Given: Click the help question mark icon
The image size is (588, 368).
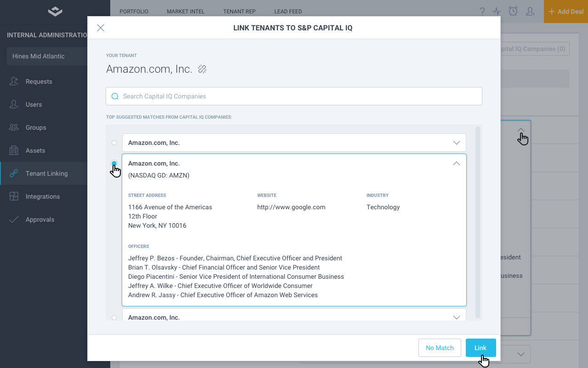Looking at the screenshot, I should pos(482,11).
